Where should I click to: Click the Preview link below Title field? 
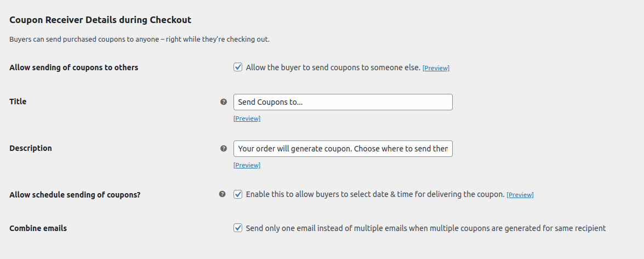247,119
